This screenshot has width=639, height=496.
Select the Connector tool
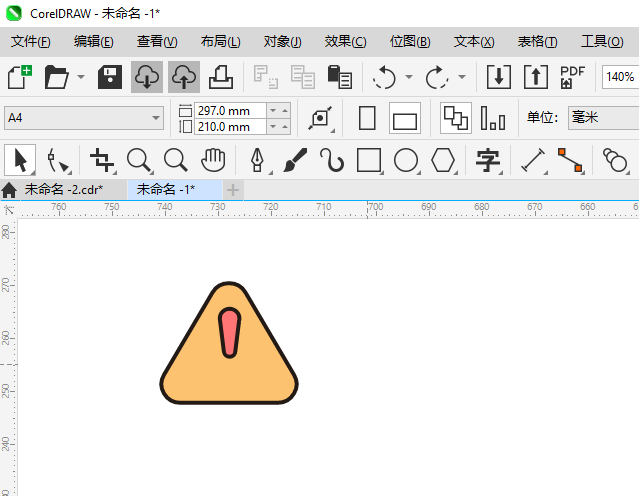coord(570,160)
